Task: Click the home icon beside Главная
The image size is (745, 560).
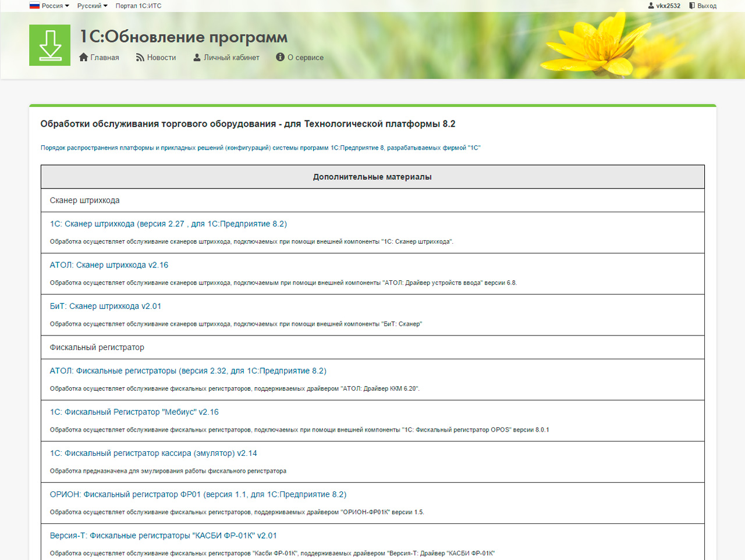Action: [83, 57]
